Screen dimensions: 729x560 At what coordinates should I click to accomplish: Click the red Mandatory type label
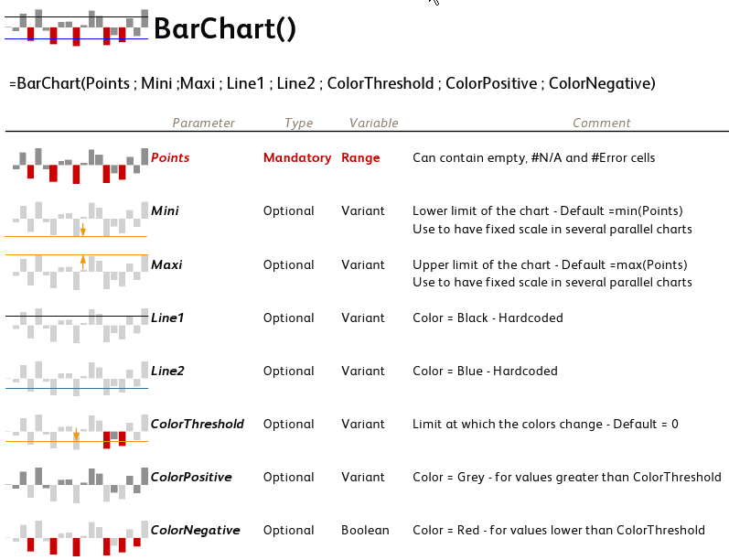pos(296,157)
